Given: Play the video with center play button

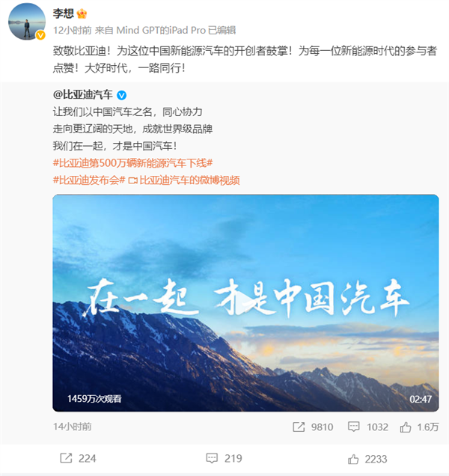Looking at the screenshot, I should click(x=245, y=302).
